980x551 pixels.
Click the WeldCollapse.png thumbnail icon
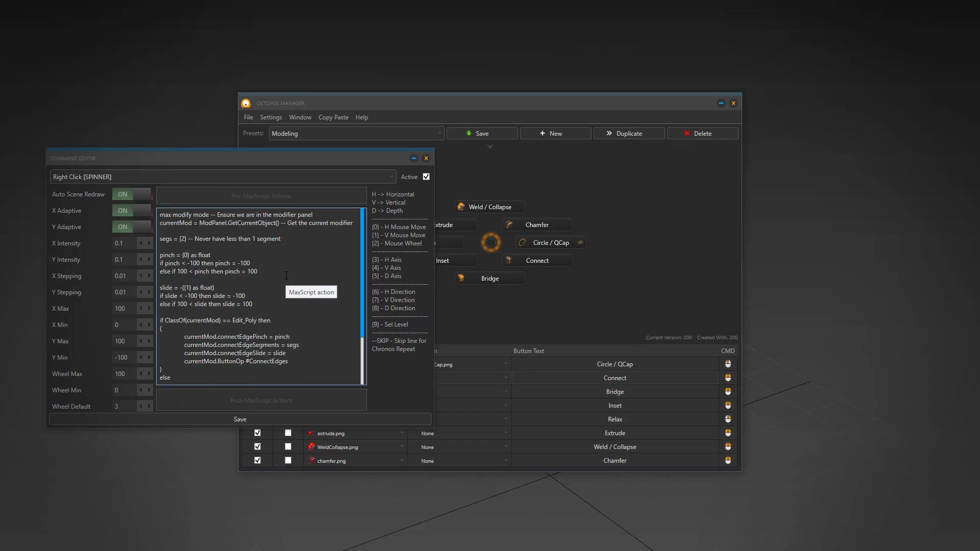(311, 446)
